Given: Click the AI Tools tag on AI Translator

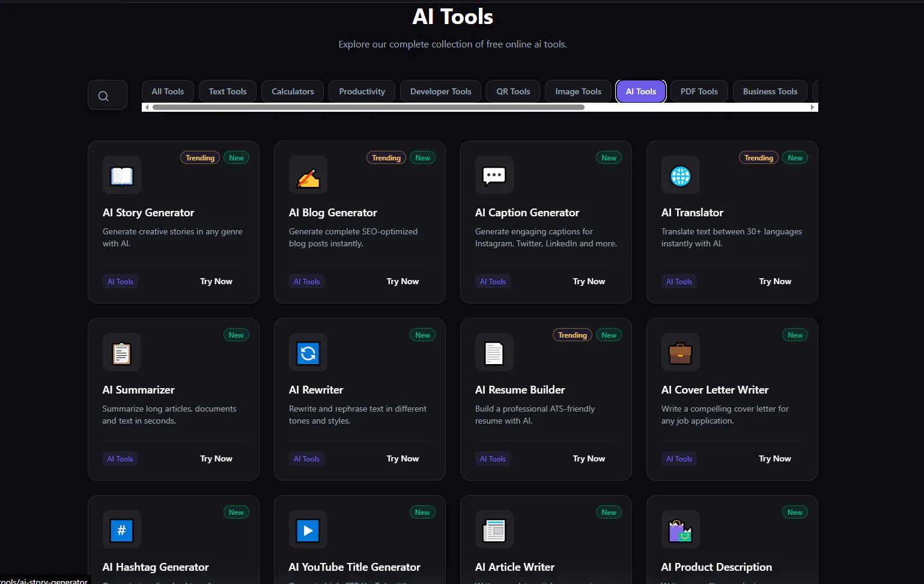Looking at the screenshot, I should pos(679,281).
